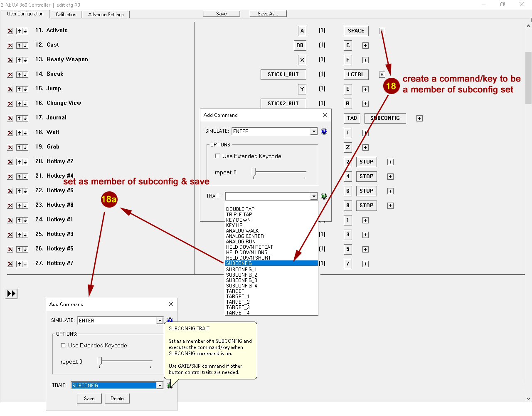
Task: Move the Cast row up with arrow
Action: (x=19, y=46)
